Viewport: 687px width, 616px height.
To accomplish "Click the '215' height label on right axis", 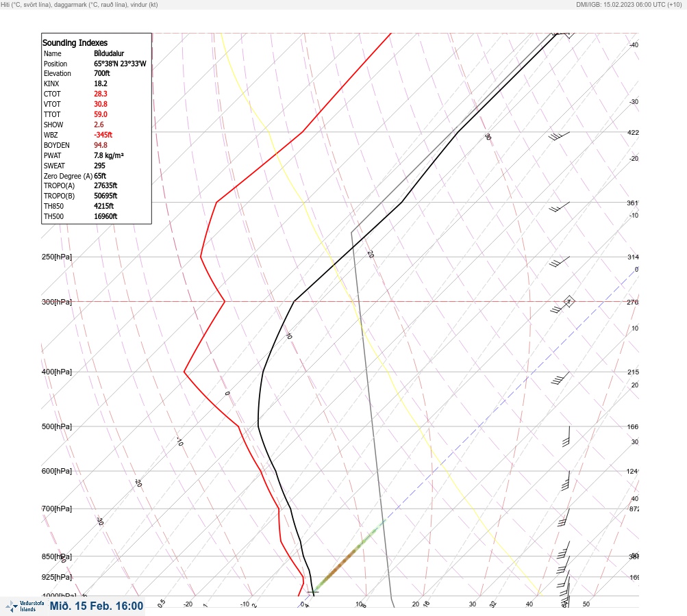I will tap(633, 372).
